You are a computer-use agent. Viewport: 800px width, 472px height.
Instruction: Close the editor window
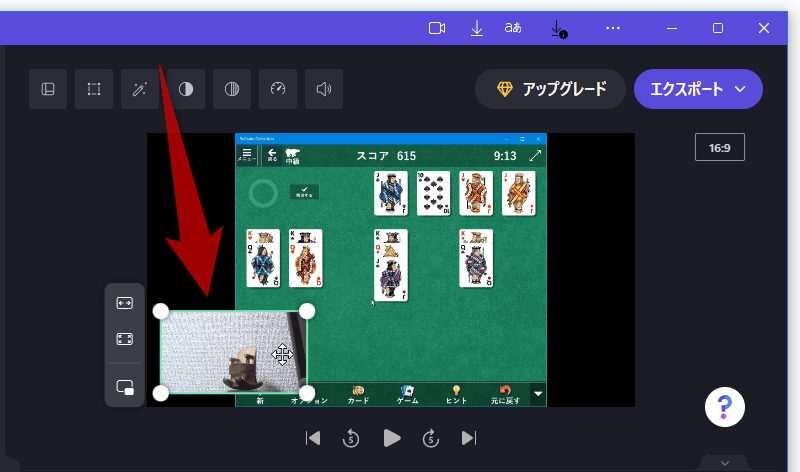point(764,28)
